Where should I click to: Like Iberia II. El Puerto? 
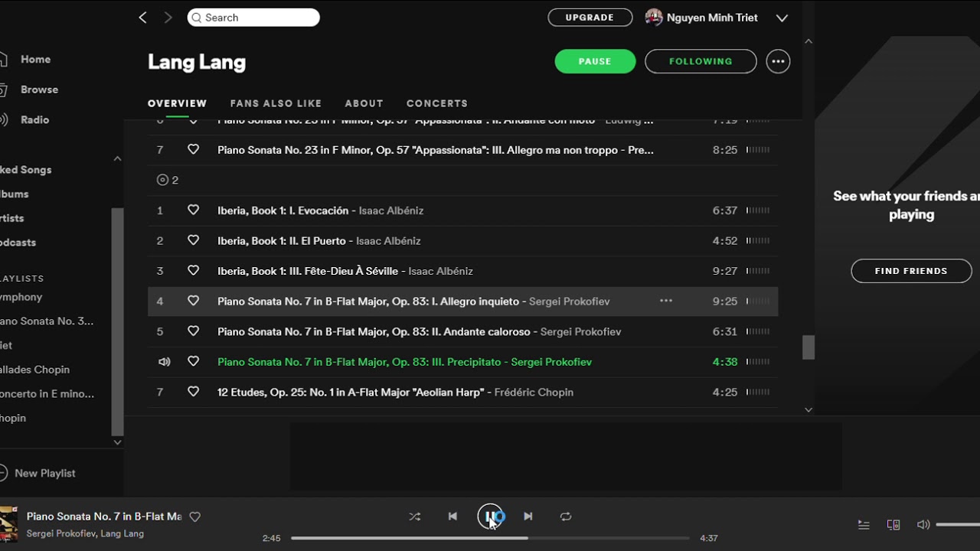pos(193,240)
